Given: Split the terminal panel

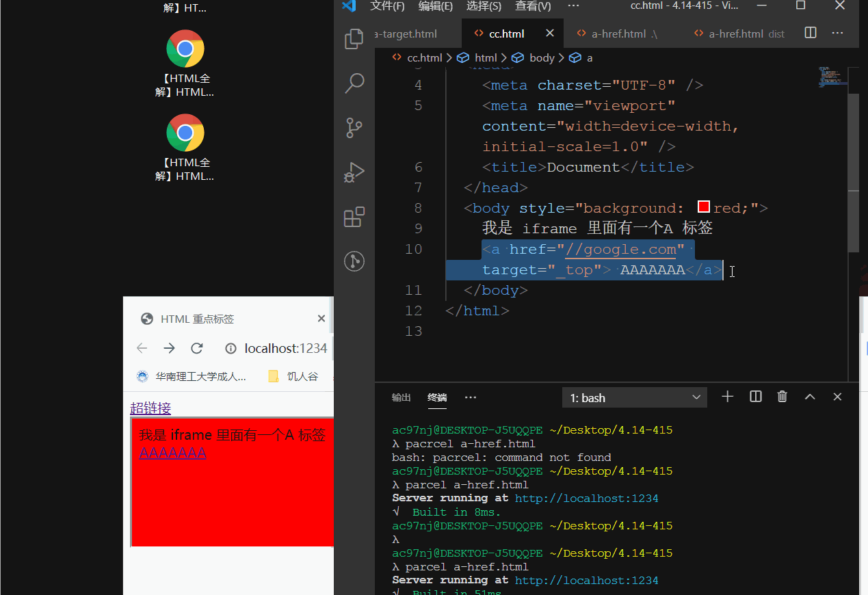Looking at the screenshot, I should 756,397.
